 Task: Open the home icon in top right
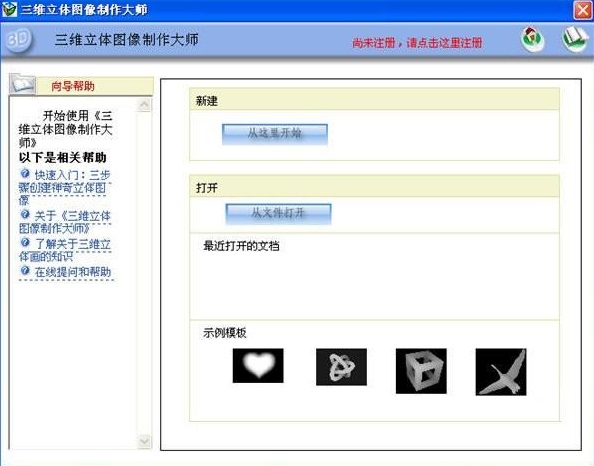point(532,39)
